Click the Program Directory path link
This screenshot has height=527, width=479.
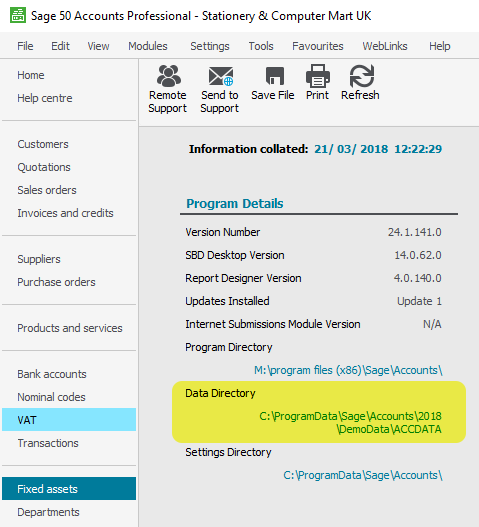pos(348,370)
